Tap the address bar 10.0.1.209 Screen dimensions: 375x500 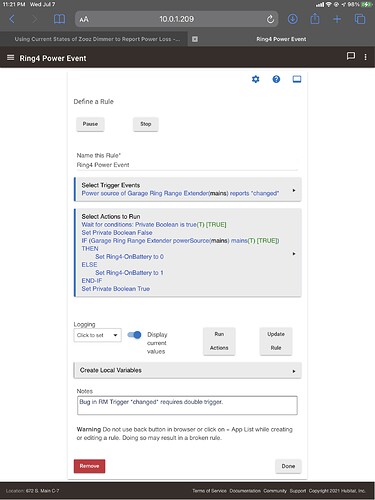tap(176, 19)
